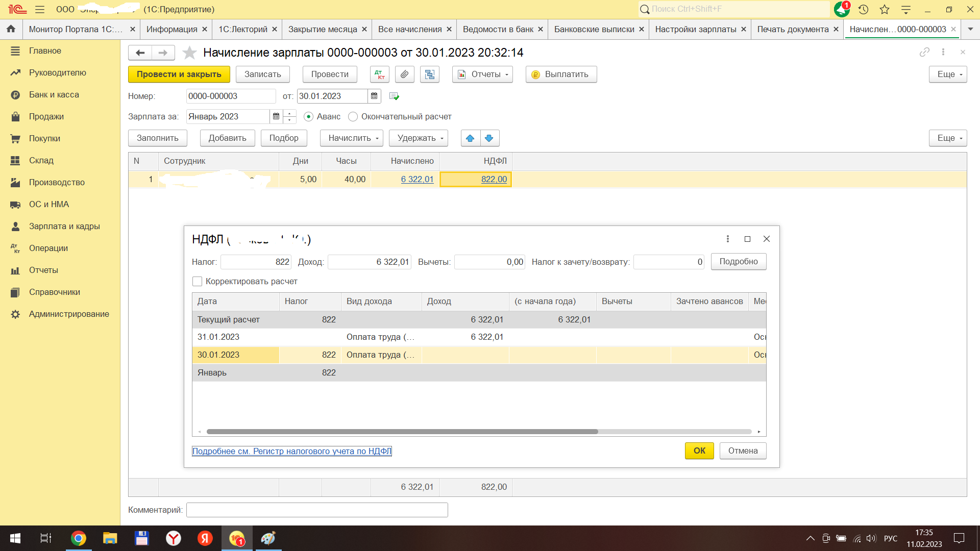Open the Отчеты dropdown menu

tap(482, 74)
